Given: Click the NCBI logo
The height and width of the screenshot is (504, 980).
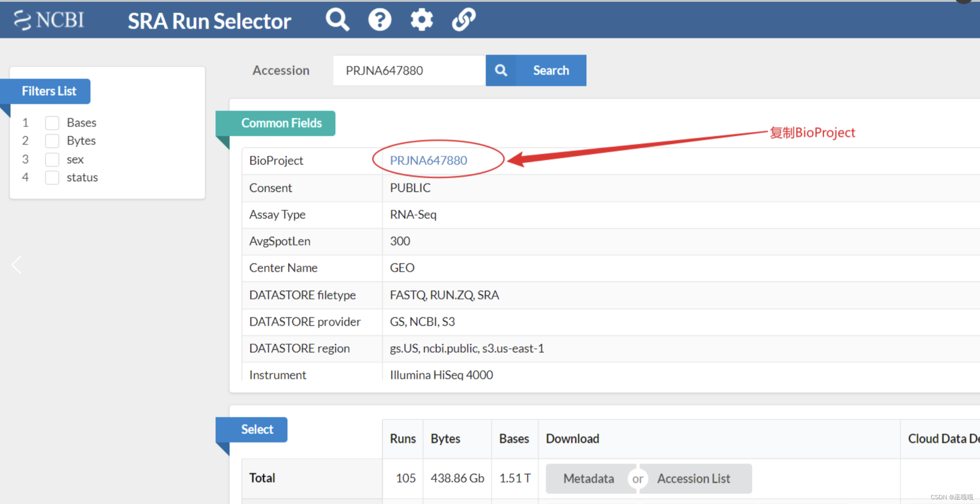Looking at the screenshot, I should (x=49, y=20).
